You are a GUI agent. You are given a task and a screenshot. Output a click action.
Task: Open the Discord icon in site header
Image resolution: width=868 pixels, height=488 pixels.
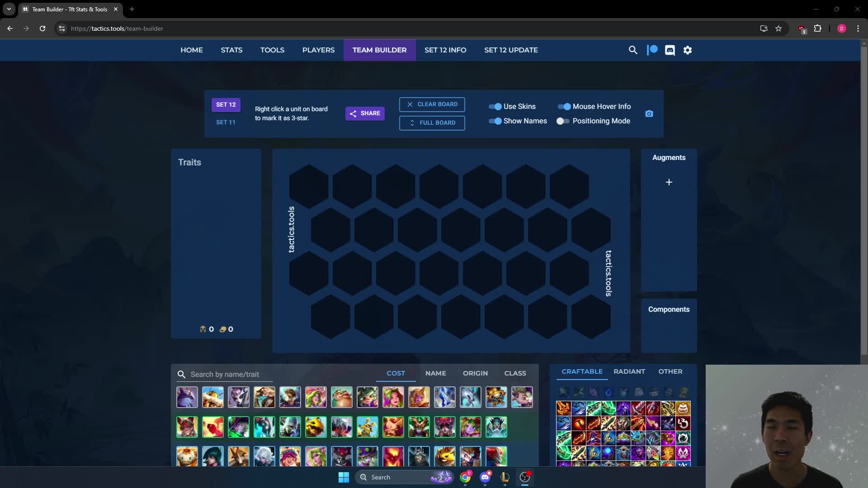[670, 50]
